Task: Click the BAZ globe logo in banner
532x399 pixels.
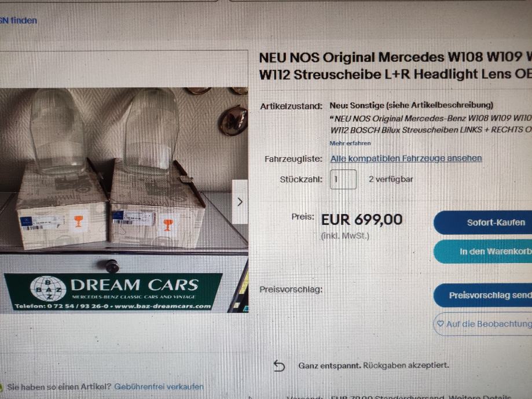Action: click(x=48, y=289)
